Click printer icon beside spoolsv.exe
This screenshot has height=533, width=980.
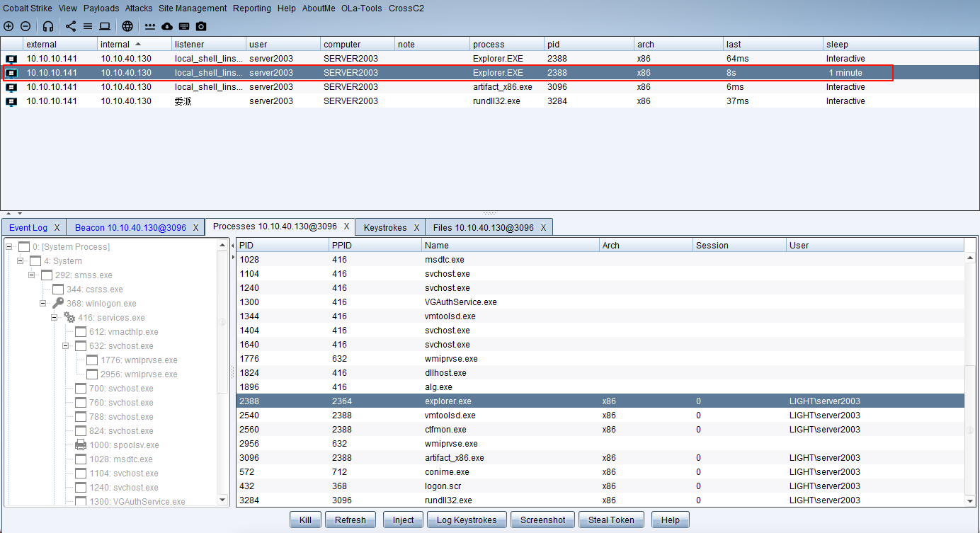[x=81, y=445]
